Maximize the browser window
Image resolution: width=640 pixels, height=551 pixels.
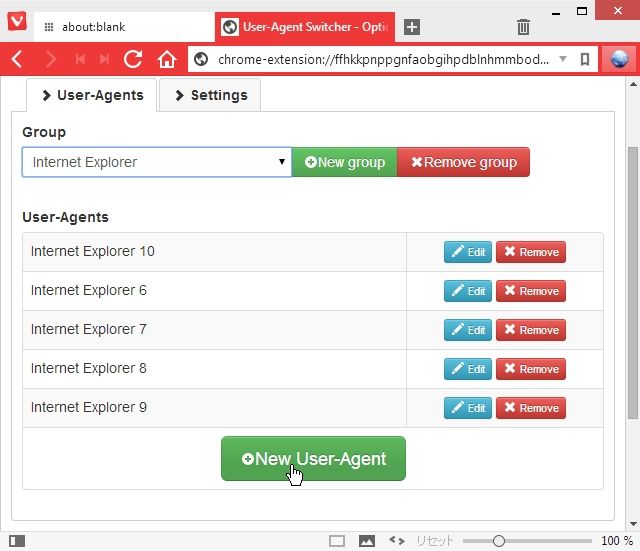582,11
